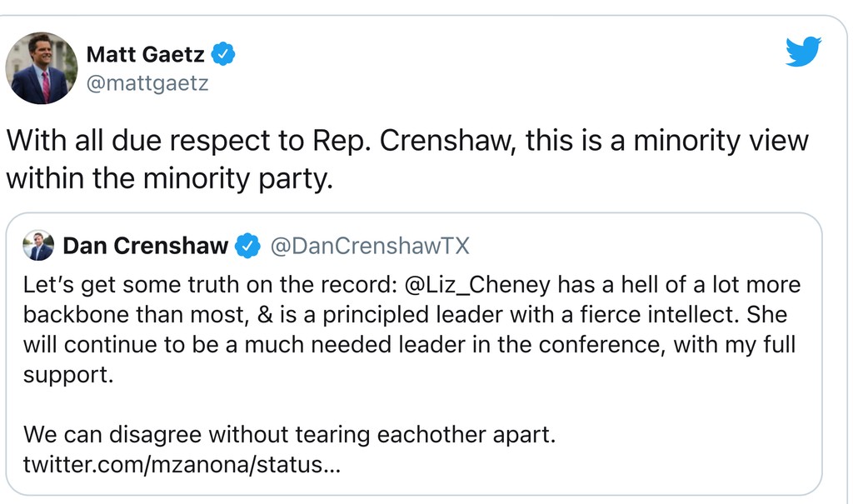Click Dan Crenshaw's verified badge
Image resolution: width=853 pixels, height=504 pixels.
[x=247, y=246]
